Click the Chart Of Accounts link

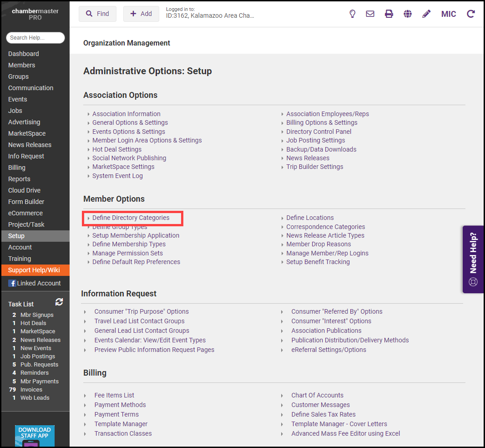(x=317, y=395)
